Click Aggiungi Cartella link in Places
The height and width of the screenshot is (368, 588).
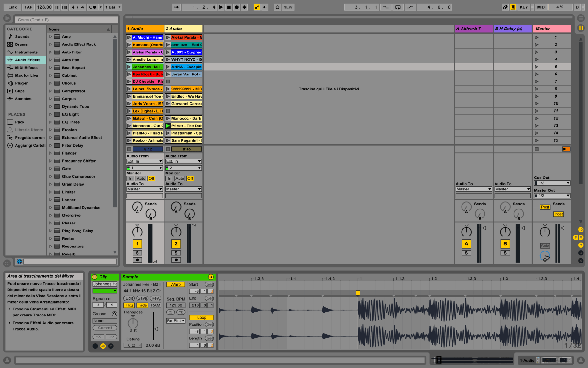pos(30,145)
